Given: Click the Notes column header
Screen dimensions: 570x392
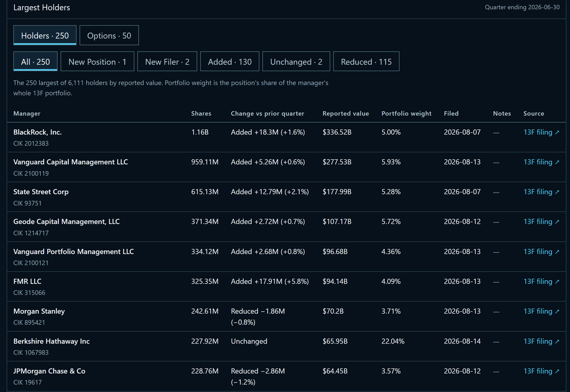Looking at the screenshot, I should (x=502, y=114).
